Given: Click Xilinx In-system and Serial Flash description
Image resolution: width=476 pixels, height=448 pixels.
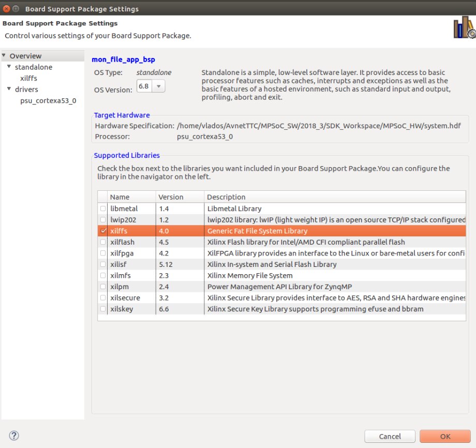Looking at the screenshot, I should click(x=272, y=264).
